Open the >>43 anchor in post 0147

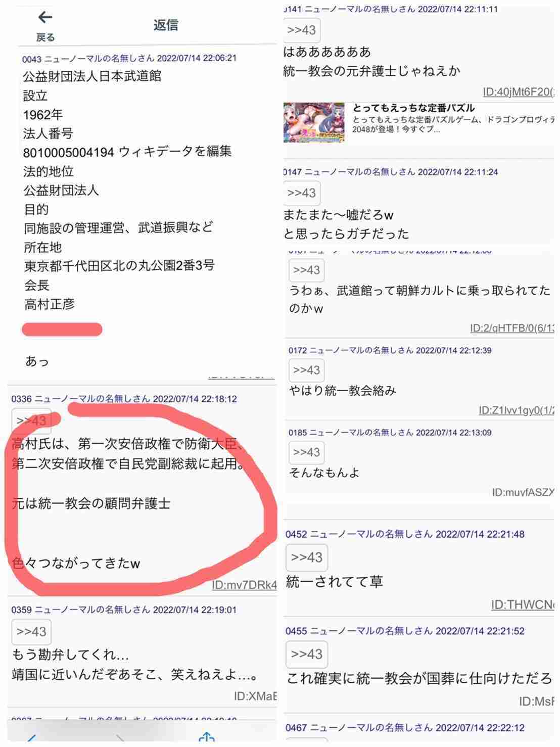pyautogui.click(x=302, y=193)
